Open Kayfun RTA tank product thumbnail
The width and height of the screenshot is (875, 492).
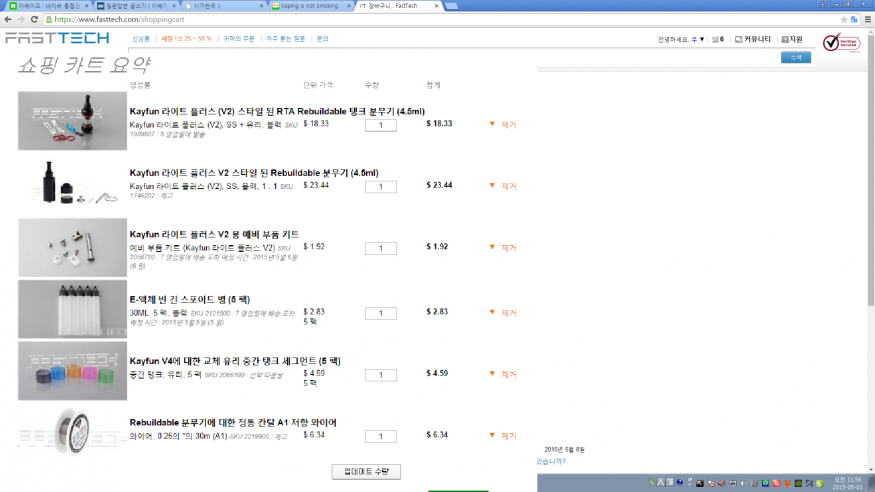click(72, 120)
